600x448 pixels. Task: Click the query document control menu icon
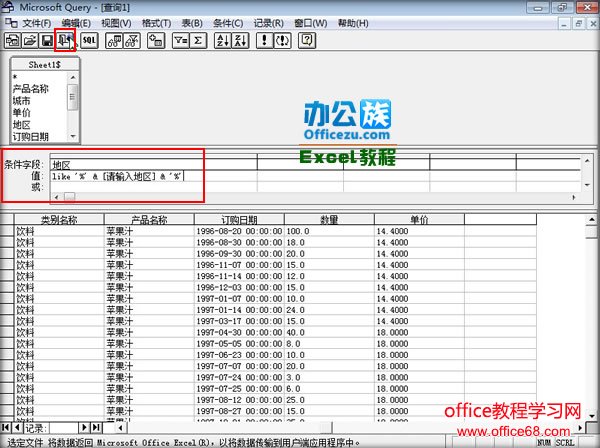tap(11, 23)
